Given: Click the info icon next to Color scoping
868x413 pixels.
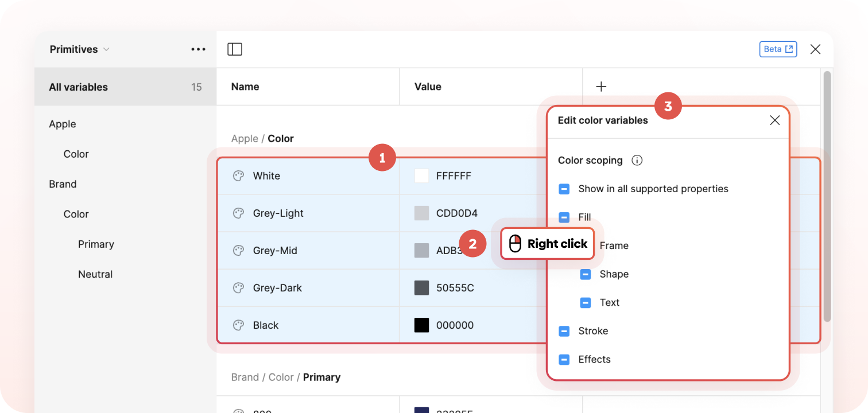Looking at the screenshot, I should (637, 161).
